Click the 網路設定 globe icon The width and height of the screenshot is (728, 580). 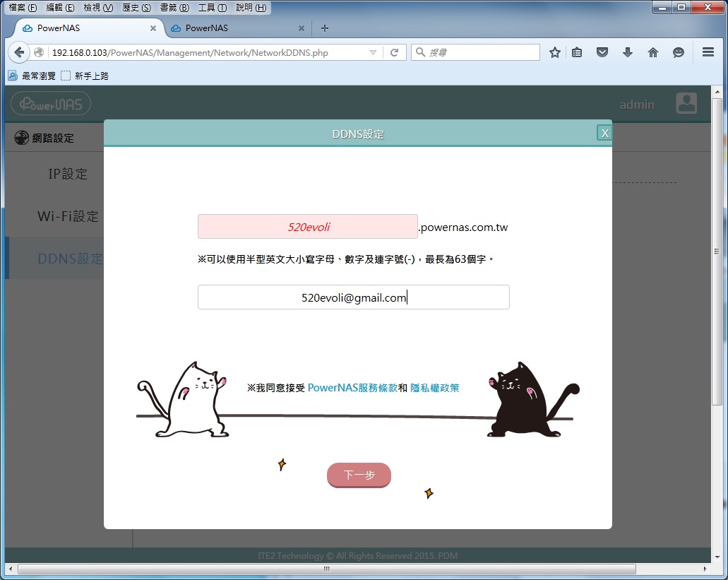click(x=21, y=138)
